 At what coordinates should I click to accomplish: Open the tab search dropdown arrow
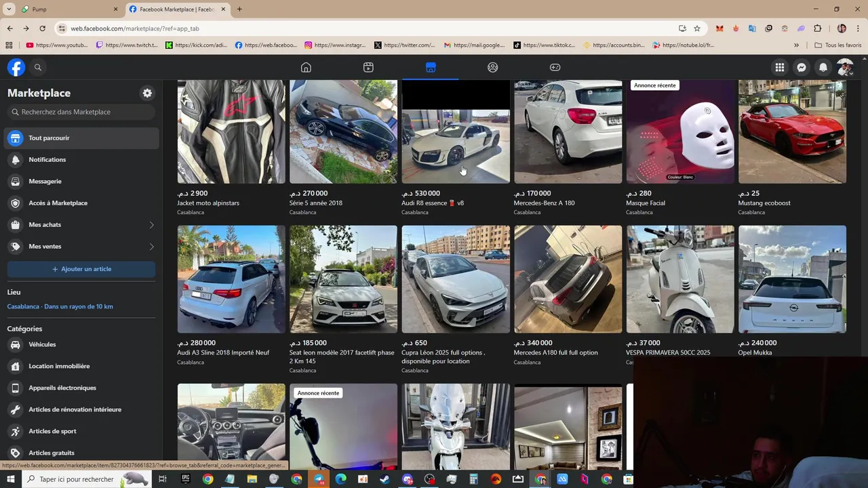click(x=9, y=9)
